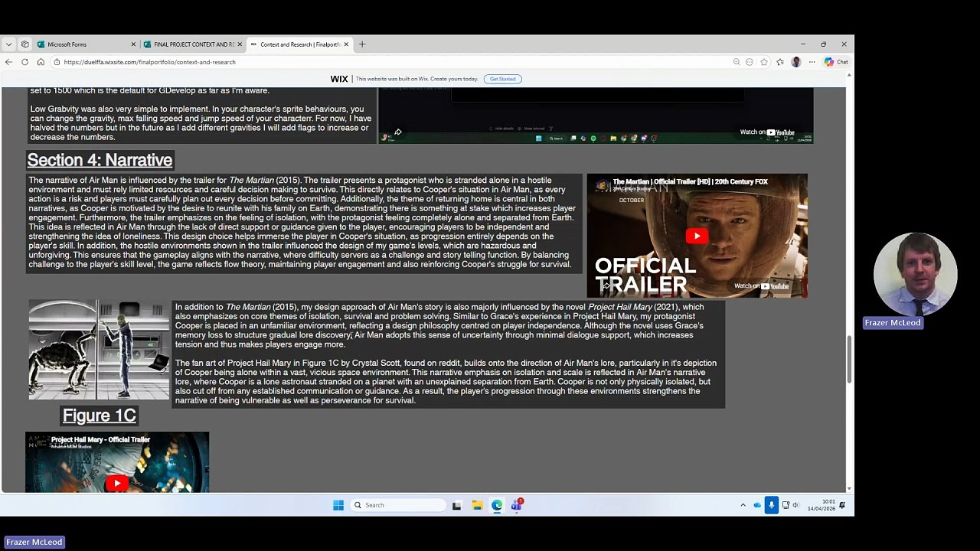Viewport: 980px width, 551px height.
Task: Open the browser profile avatar
Action: point(796,62)
